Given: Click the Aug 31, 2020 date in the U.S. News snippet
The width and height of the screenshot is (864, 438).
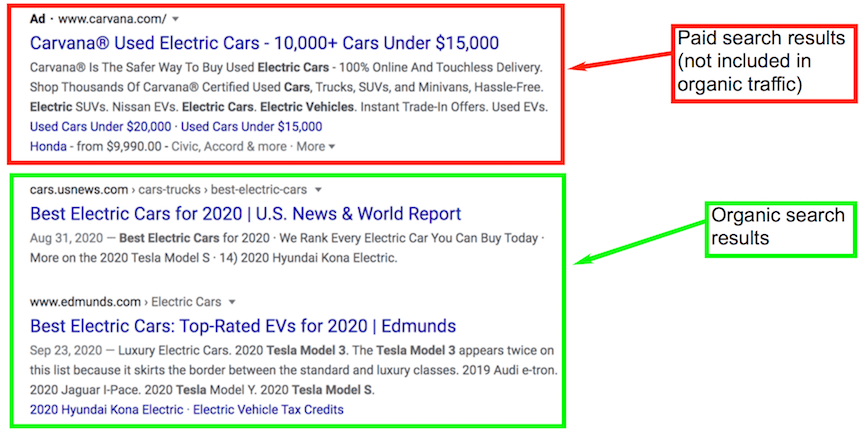Looking at the screenshot, I should tap(66, 239).
